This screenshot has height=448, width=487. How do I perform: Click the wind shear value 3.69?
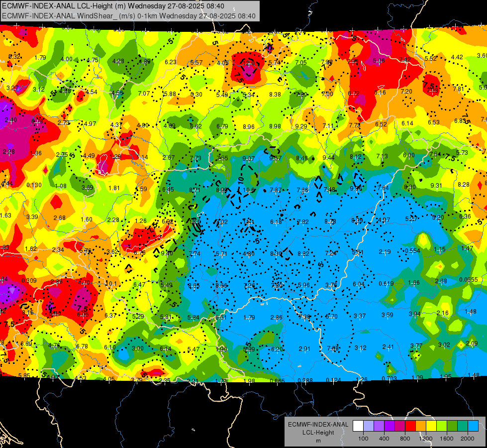[87, 188]
